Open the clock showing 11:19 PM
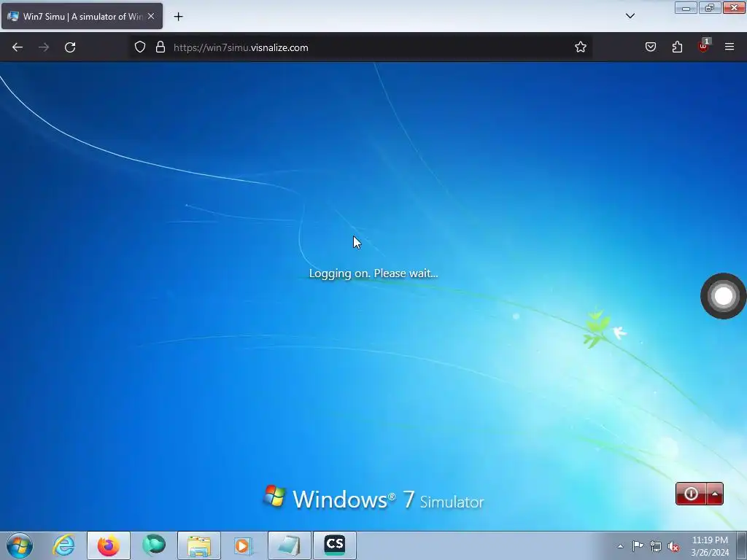747x560 pixels. 710,545
